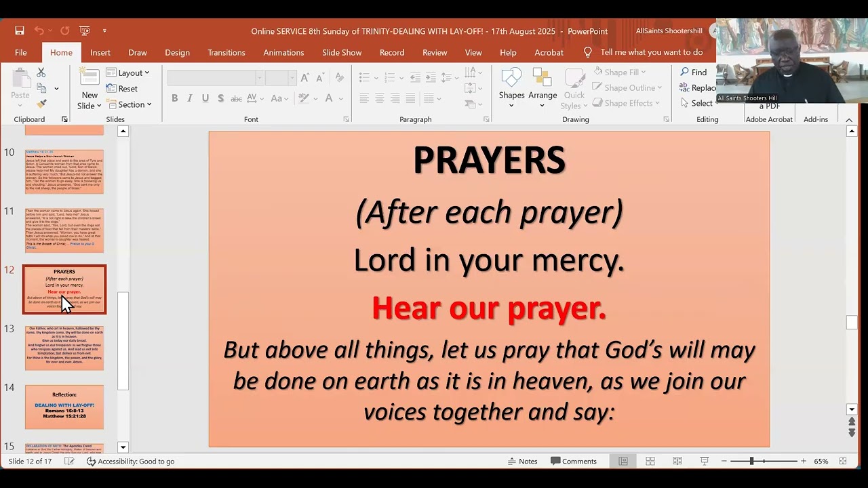Switch to Reading view
868x488 pixels.
[677, 461]
